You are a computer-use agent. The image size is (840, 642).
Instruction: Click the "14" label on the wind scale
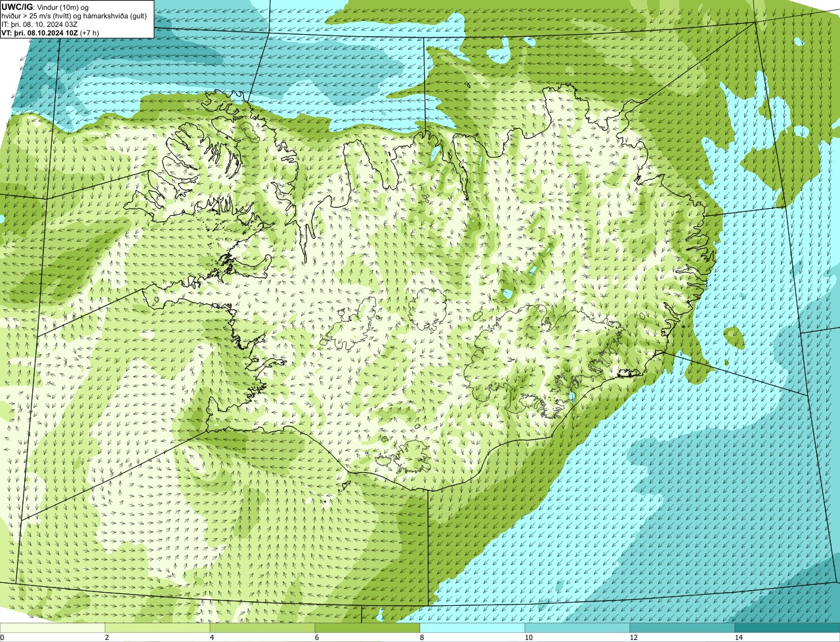coord(738,637)
